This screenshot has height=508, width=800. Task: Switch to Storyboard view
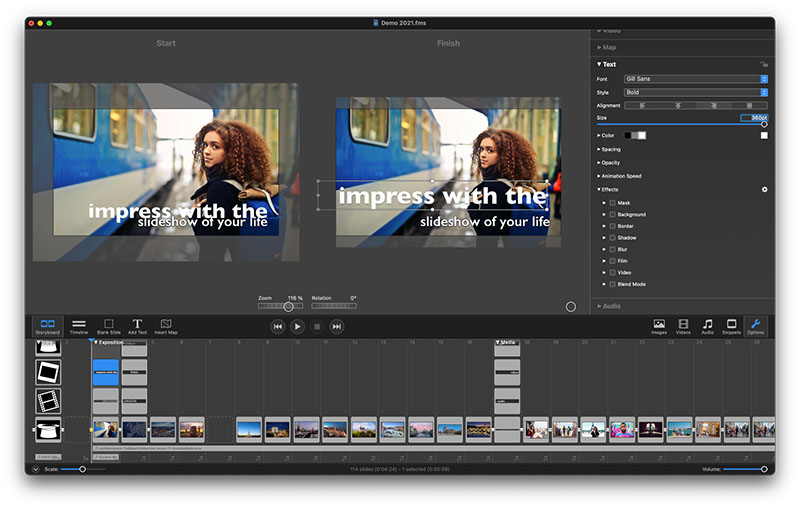(x=47, y=326)
